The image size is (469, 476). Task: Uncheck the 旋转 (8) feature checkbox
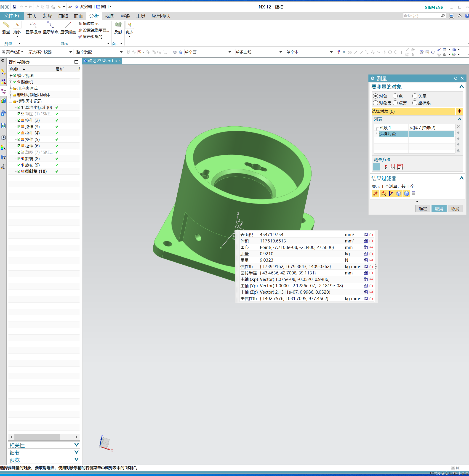[19, 159]
